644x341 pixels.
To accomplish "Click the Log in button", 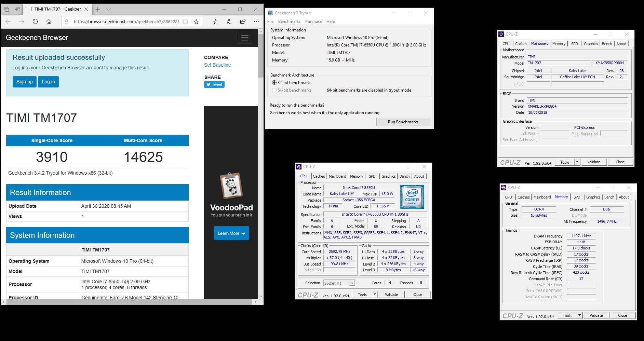I will (48, 82).
